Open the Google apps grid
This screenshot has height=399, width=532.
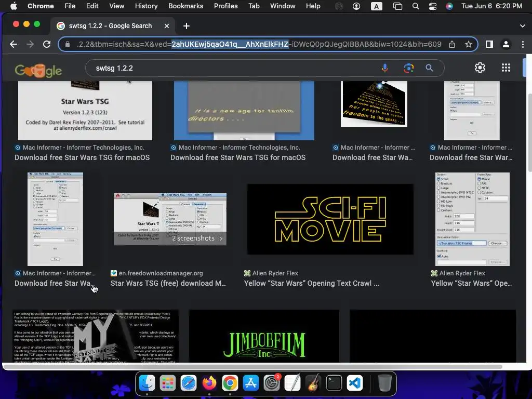tap(506, 68)
